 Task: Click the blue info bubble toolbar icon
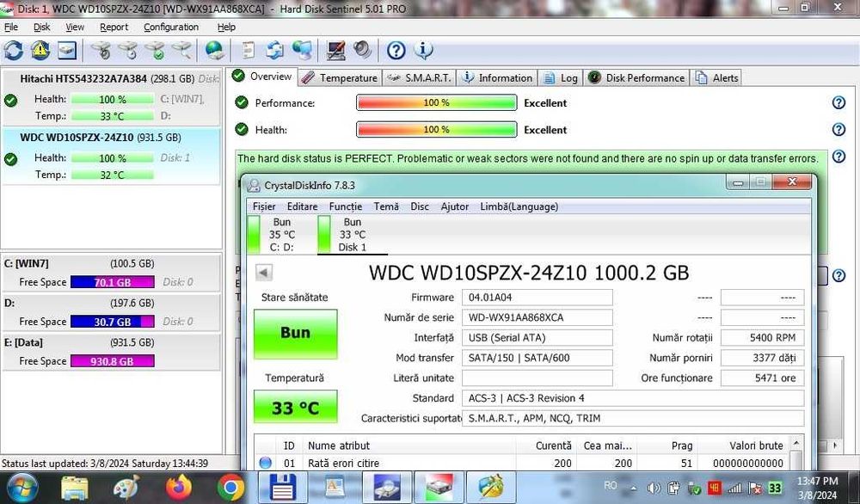(x=423, y=51)
